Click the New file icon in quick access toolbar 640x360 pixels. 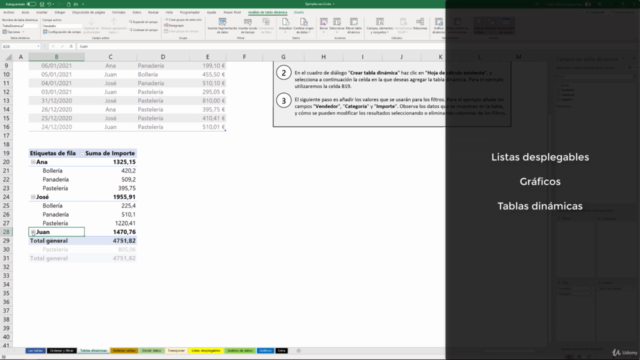69,4
